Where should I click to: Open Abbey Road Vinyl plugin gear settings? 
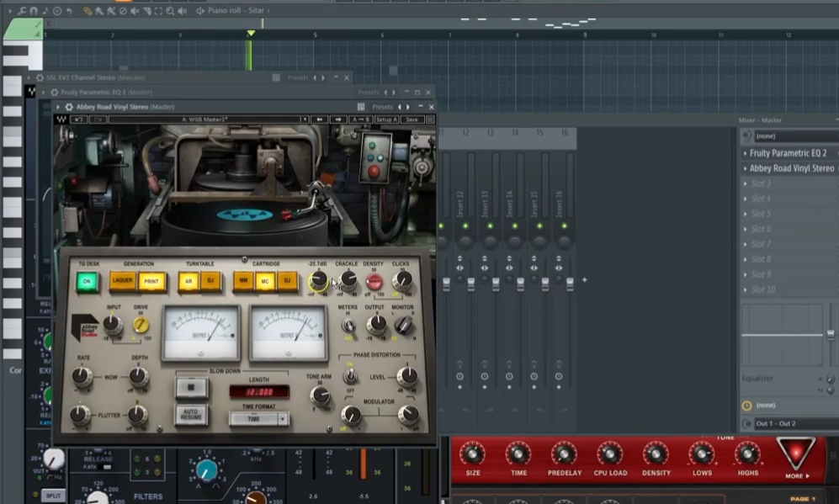pos(69,107)
